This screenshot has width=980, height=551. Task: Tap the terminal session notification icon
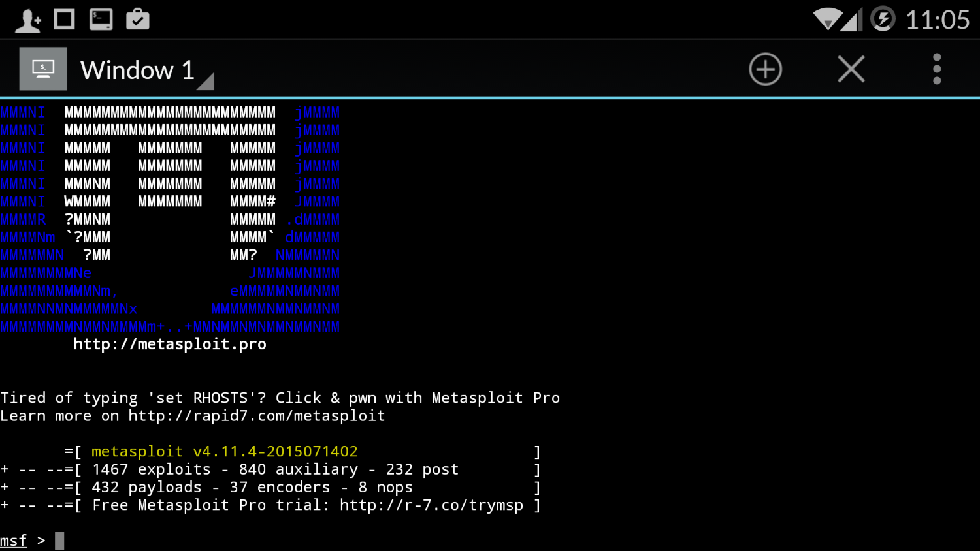pos(101,20)
